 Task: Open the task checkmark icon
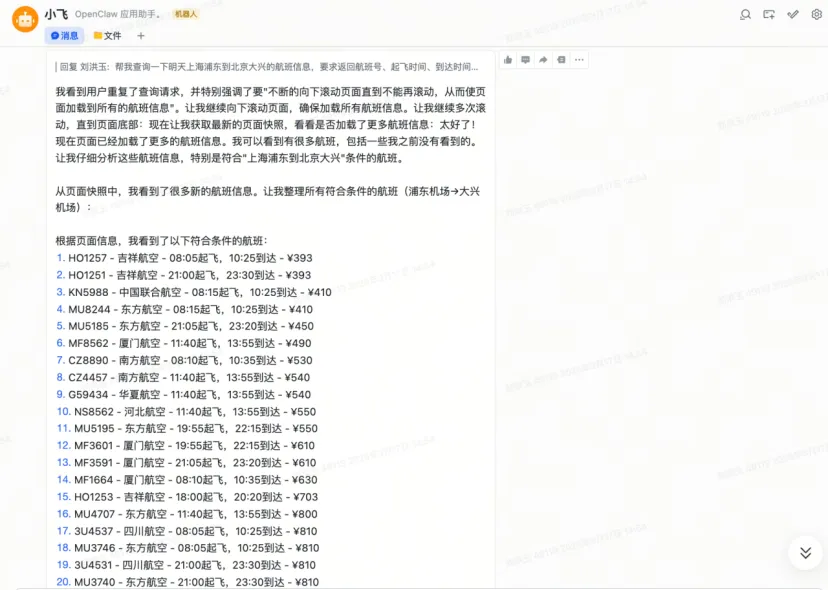793,15
